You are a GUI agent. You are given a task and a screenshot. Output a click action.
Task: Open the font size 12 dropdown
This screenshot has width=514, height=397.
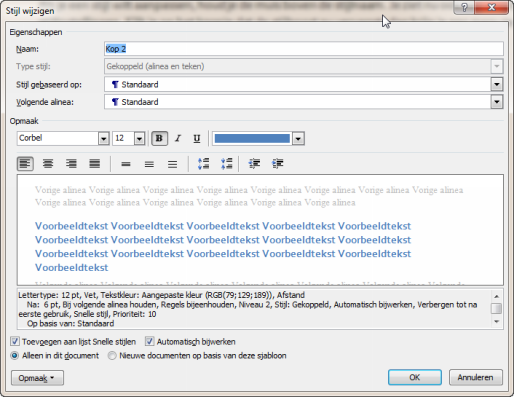[x=139, y=138]
